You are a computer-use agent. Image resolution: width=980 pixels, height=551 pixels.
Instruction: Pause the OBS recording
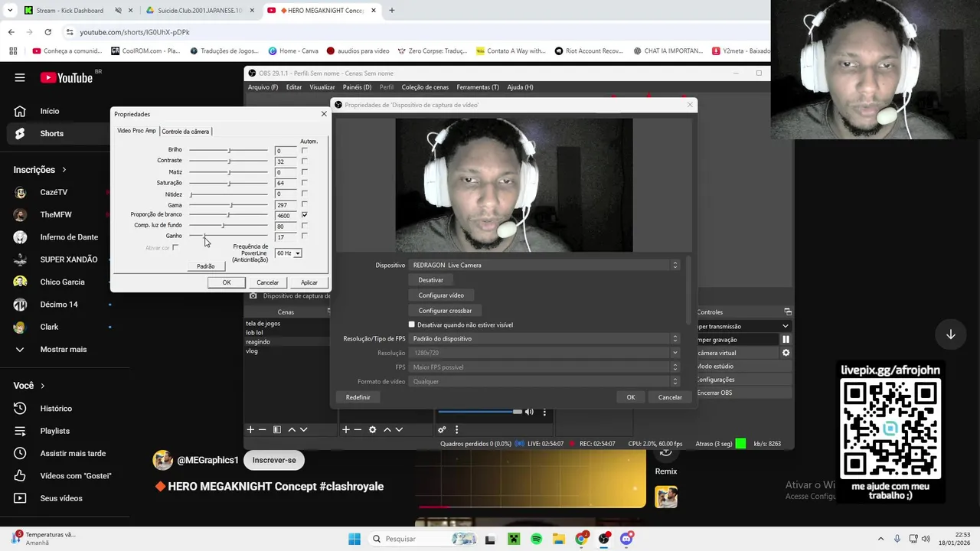tap(786, 340)
